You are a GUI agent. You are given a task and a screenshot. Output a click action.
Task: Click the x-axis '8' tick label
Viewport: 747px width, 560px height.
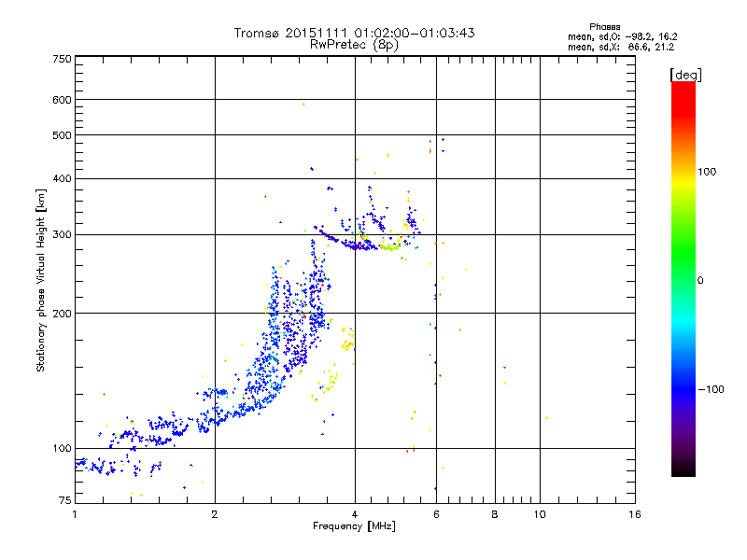pyautogui.click(x=495, y=514)
